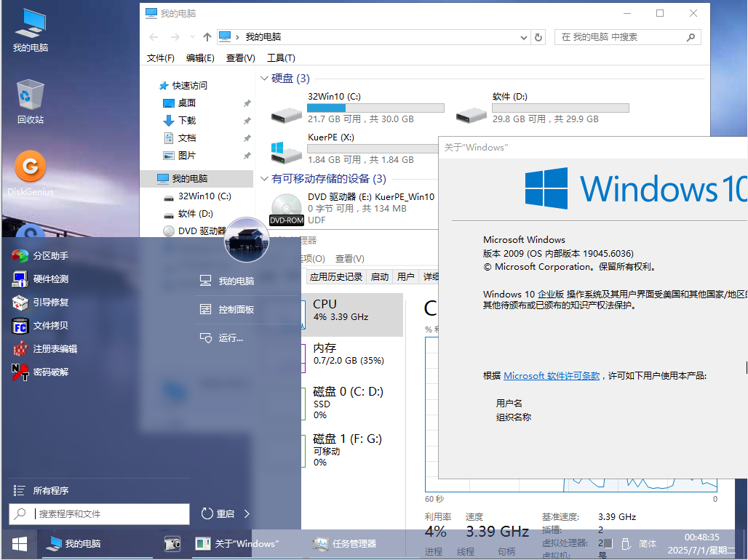Viewport: 748px width, 560px height.
Task: Select the DVD 驱动器 (E:) disc icon
Action: (286, 209)
